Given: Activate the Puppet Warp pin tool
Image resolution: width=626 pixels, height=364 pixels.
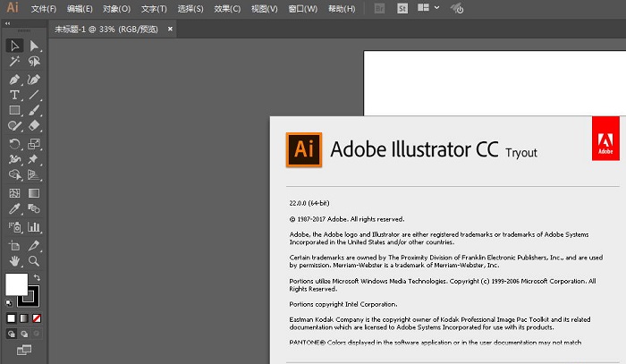Looking at the screenshot, I should pyautogui.click(x=34, y=159).
